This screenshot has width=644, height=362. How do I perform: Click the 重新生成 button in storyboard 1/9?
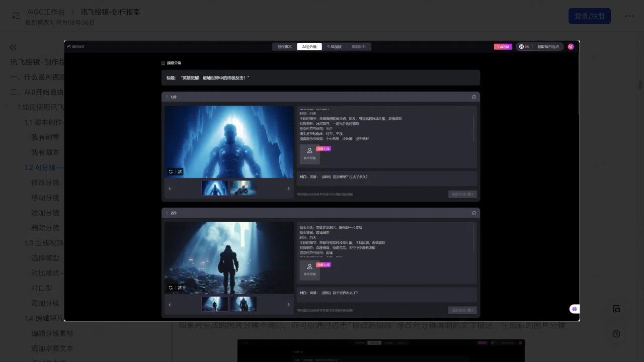[x=462, y=194]
